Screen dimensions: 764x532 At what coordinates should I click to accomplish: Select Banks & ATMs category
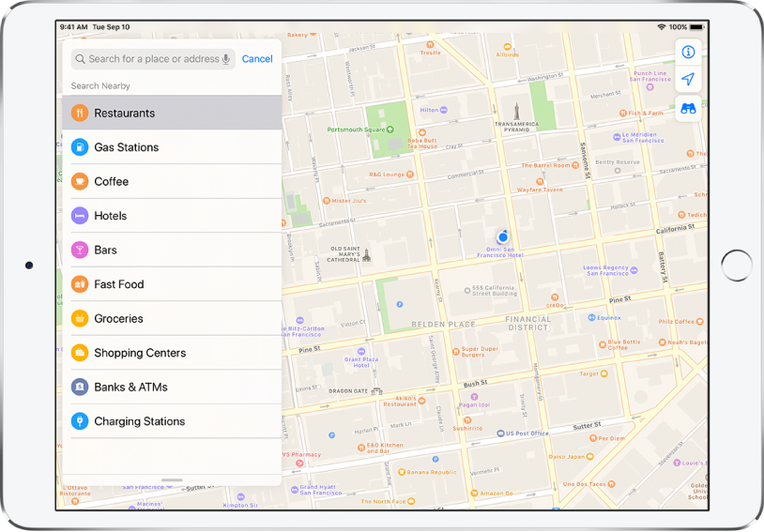[130, 388]
